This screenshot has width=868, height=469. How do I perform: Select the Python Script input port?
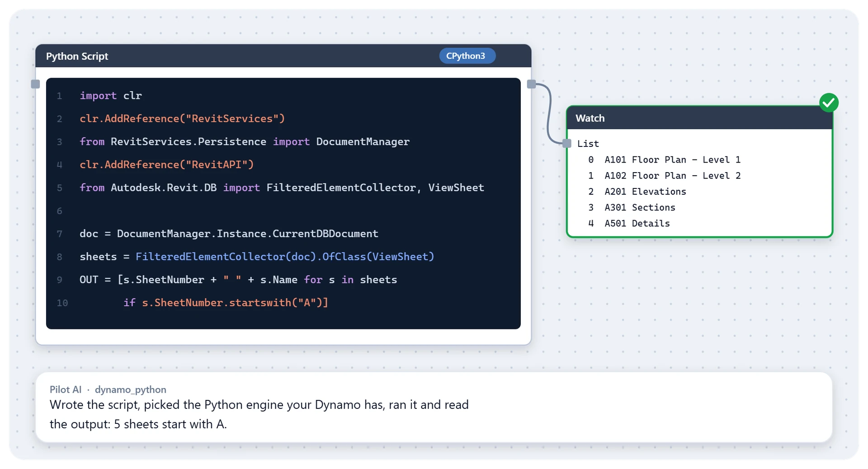coord(35,84)
